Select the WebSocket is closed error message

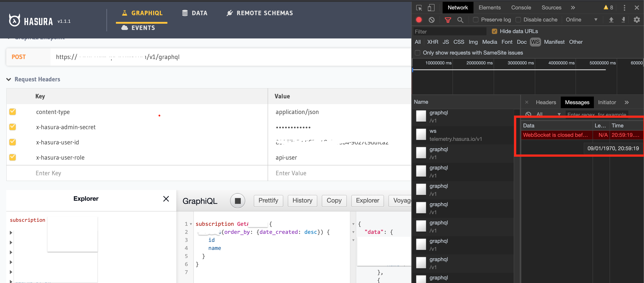582,135
